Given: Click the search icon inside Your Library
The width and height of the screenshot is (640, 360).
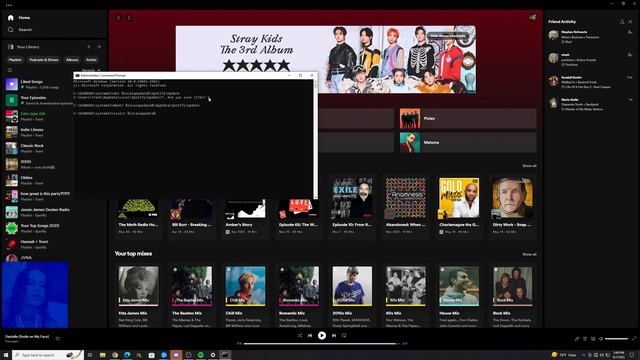Looking at the screenshot, I should click(10, 70).
